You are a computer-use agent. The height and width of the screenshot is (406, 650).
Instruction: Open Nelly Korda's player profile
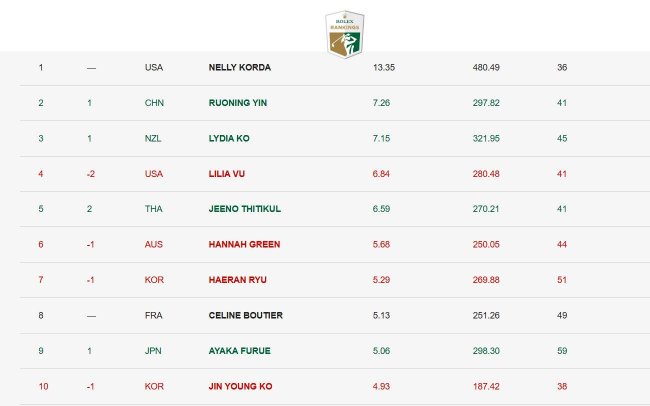tap(239, 67)
